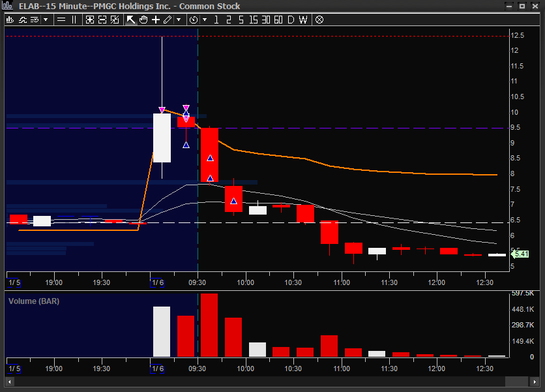Expand dropdown arrow after settings icon
The height and width of the screenshot is (392, 545).
point(46,20)
